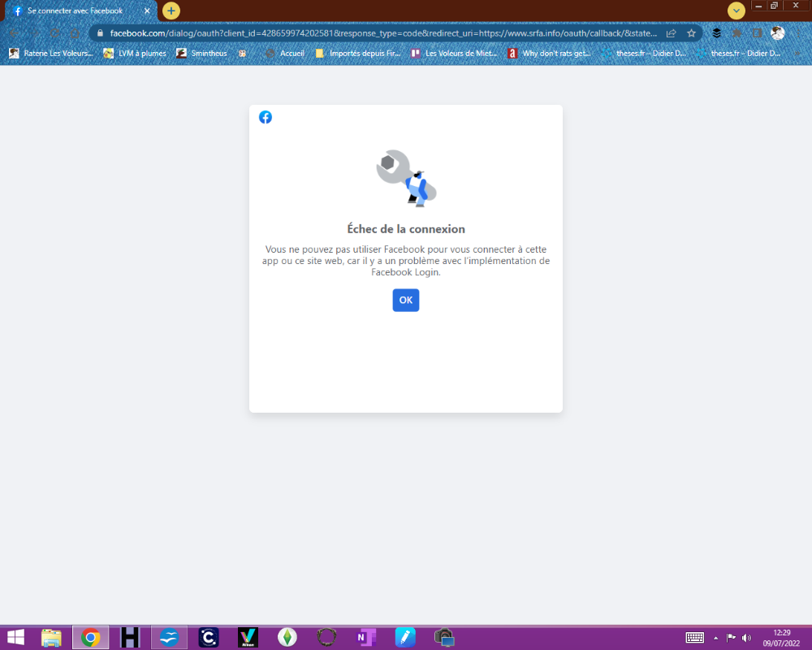The width and height of the screenshot is (812, 650).
Task: Open OneNote from the taskbar
Action: (x=365, y=638)
